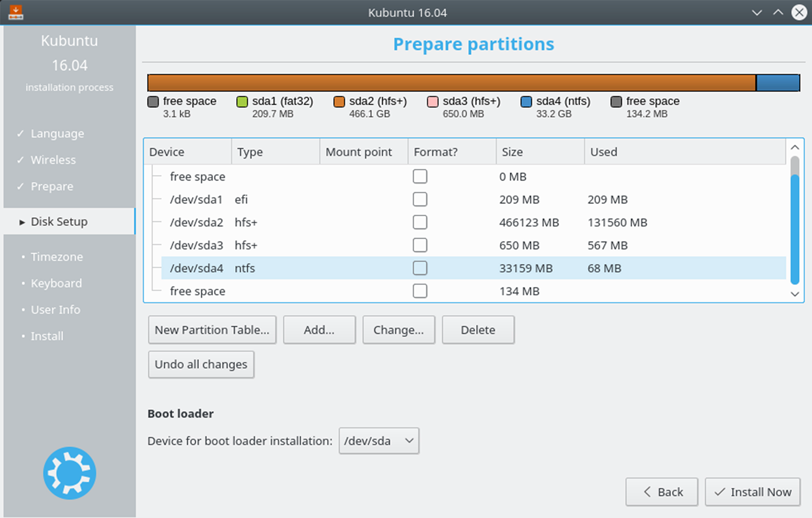Click the Prepare partitions heading

click(474, 44)
